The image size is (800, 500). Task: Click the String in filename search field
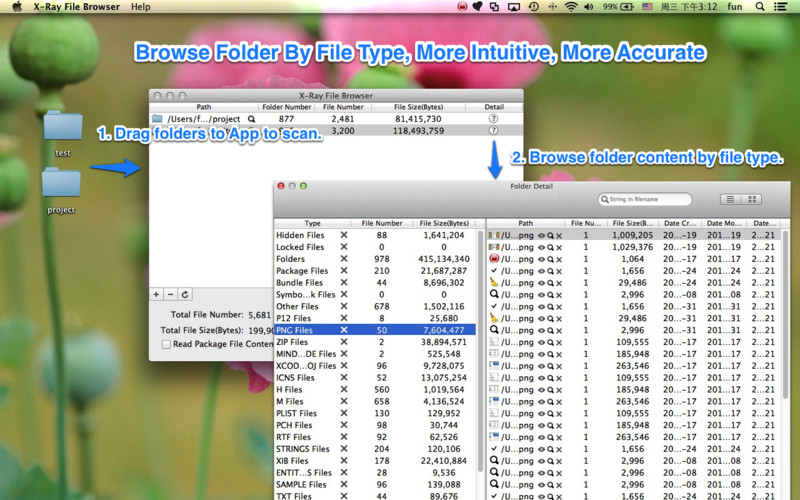(x=650, y=199)
